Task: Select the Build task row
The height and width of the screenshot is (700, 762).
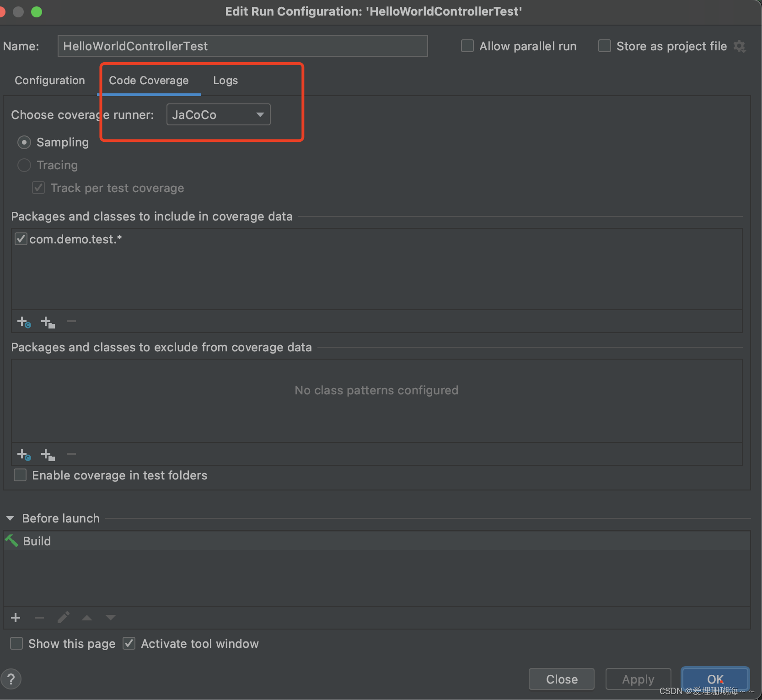Action: [377, 541]
